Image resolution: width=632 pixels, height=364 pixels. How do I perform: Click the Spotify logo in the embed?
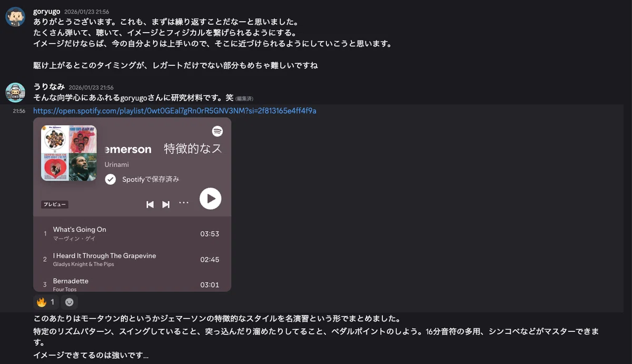point(218,131)
